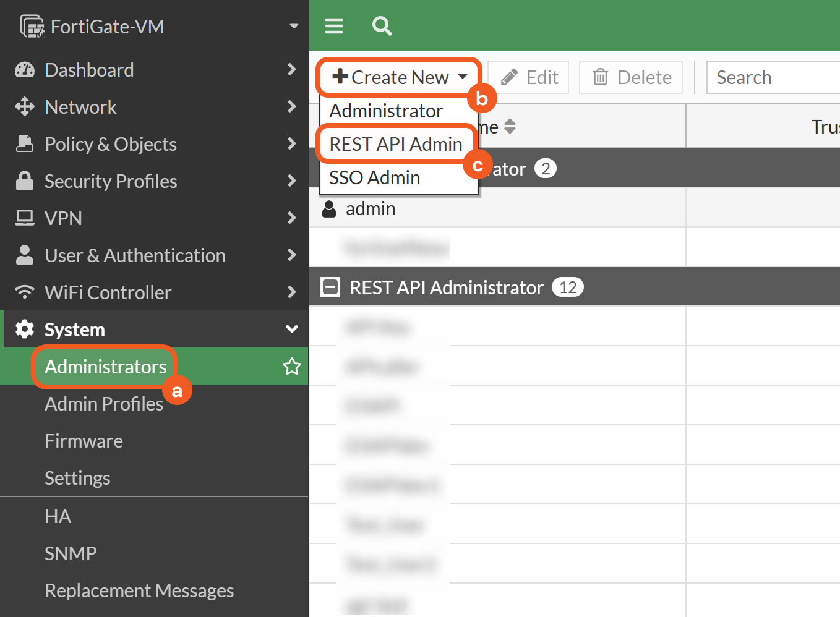Viewport: 840px width, 617px height.
Task: Click the FortiGate-VM device icon
Action: 32,27
